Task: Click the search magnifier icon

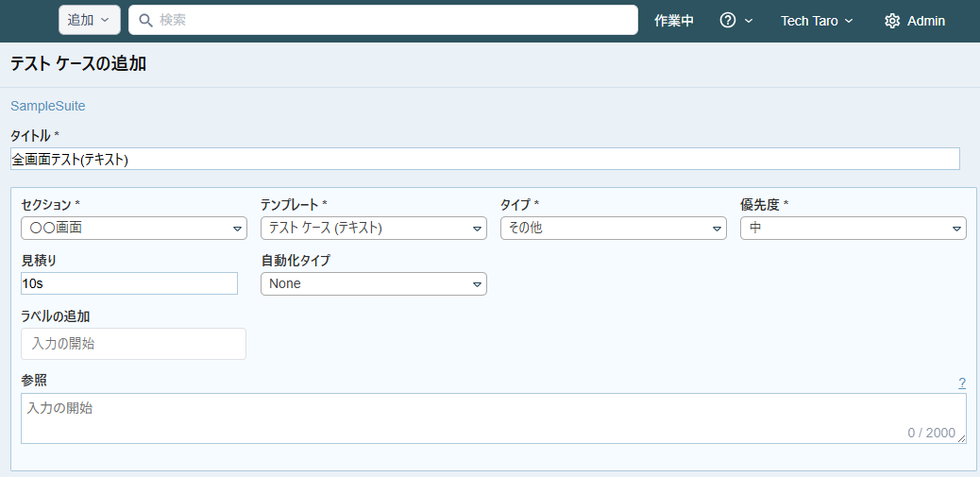Action: pyautogui.click(x=145, y=20)
